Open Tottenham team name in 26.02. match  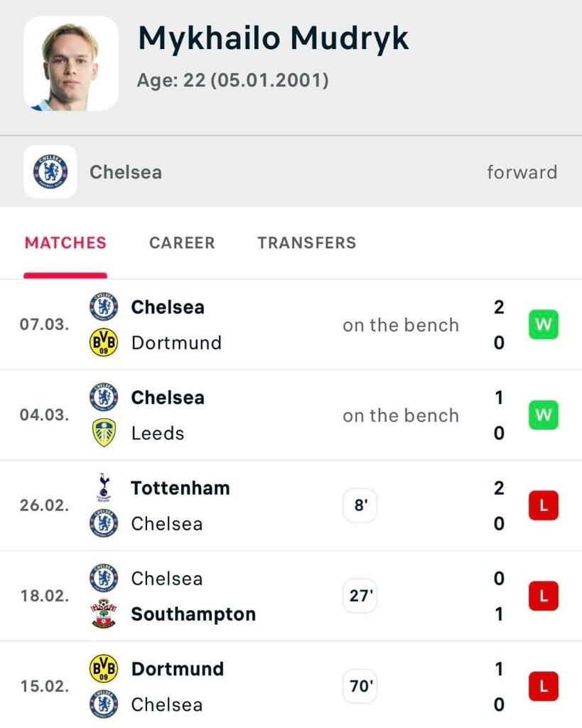point(180,488)
